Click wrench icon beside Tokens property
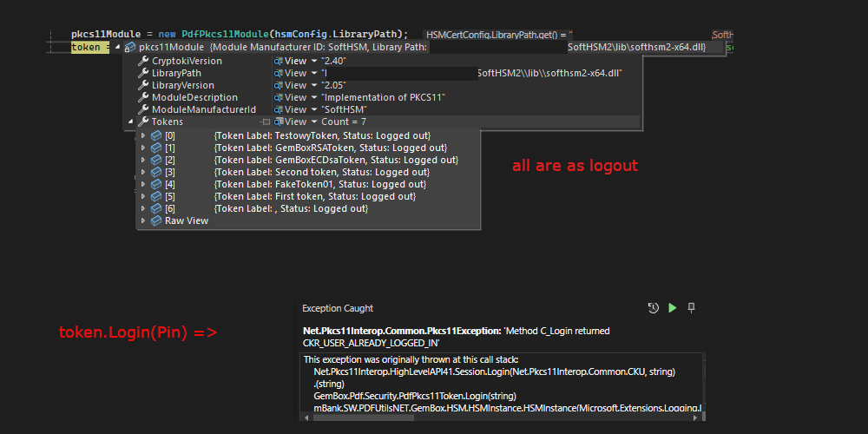Viewport: 868px width, 434px height. click(143, 122)
